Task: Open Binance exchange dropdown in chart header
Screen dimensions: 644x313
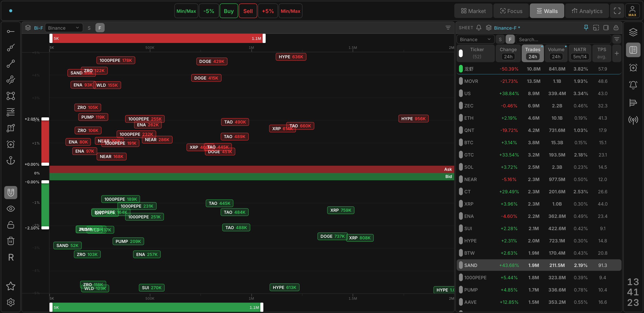Action: click(x=64, y=28)
